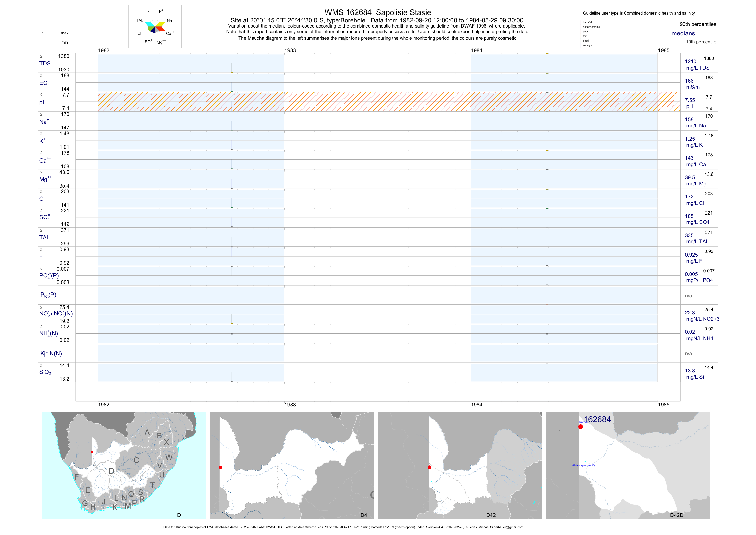
Task: Click the NO2+NO3 bar marker in 1984
Action: coord(547,309)
